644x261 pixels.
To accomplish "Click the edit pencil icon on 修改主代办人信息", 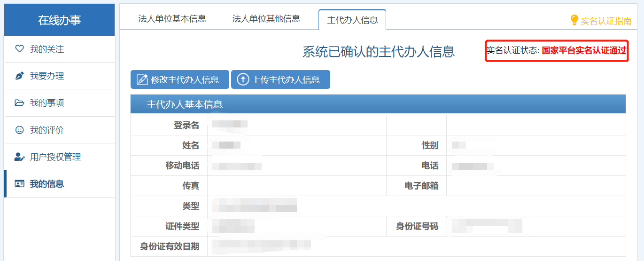I will click(x=142, y=79).
